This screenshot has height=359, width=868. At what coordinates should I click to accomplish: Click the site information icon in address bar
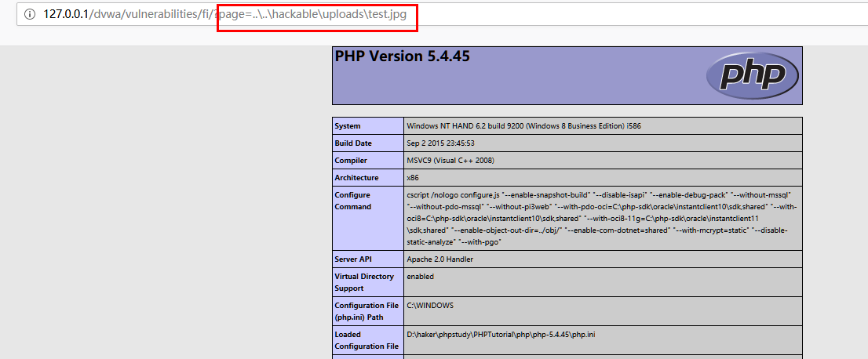[x=30, y=15]
